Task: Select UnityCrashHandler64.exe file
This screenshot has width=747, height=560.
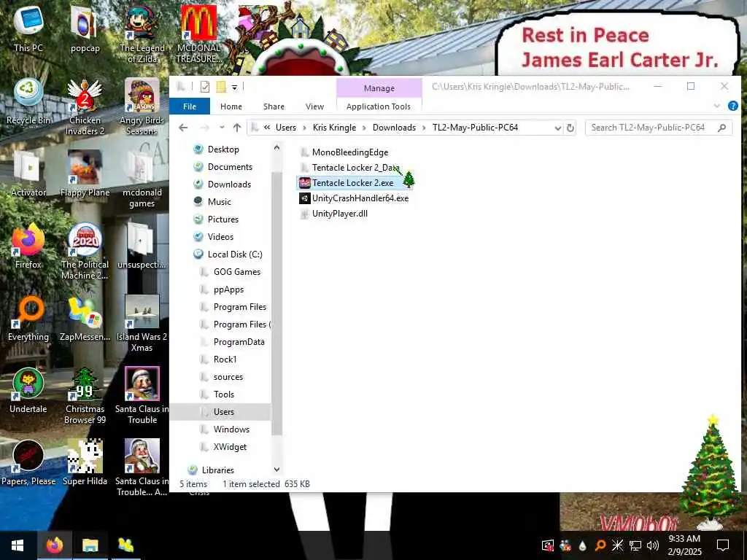Action: tap(354, 198)
